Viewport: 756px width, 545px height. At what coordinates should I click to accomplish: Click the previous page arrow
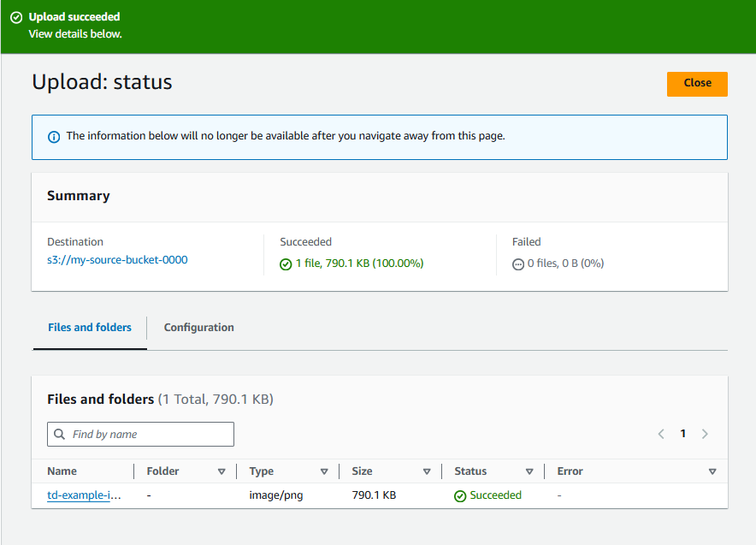coord(660,434)
